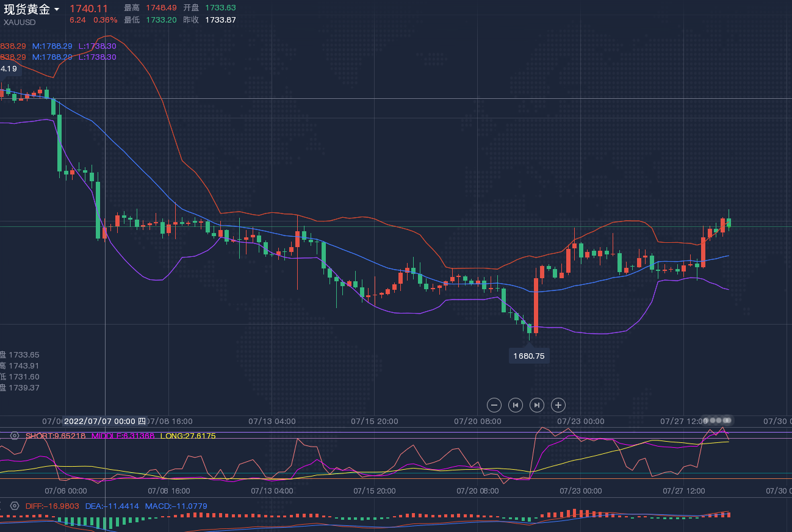Viewport: 792px width, 532px height.
Task: Click the DIFF:-16.9803 MACD label
Action: 52,506
